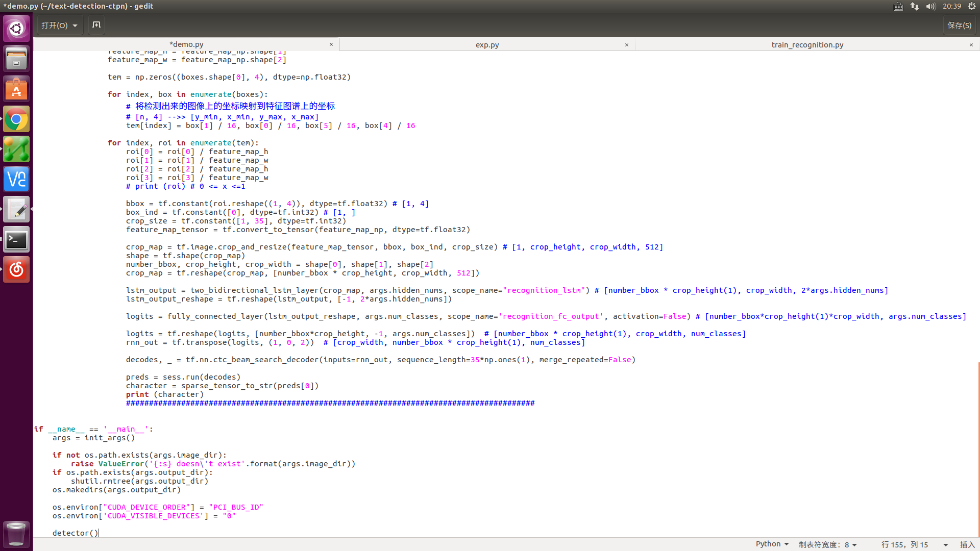The width and height of the screenshot is (980, 551).
Task: Click the line 'print (character)'
Action: click(x=165, y=394)
